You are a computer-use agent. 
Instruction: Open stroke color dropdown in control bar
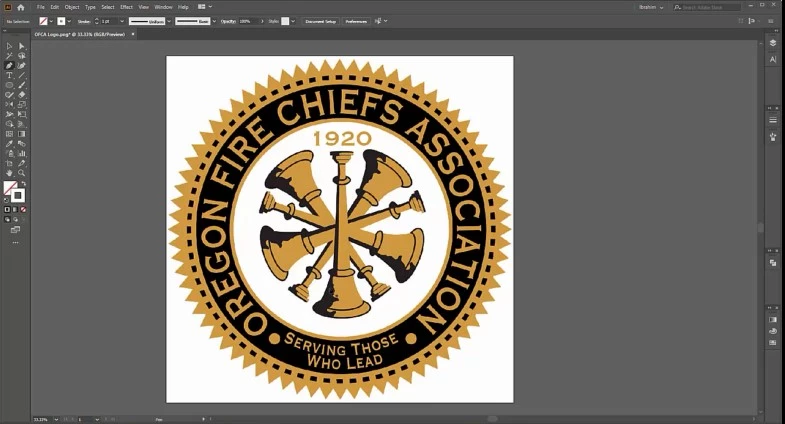[69, 22]
